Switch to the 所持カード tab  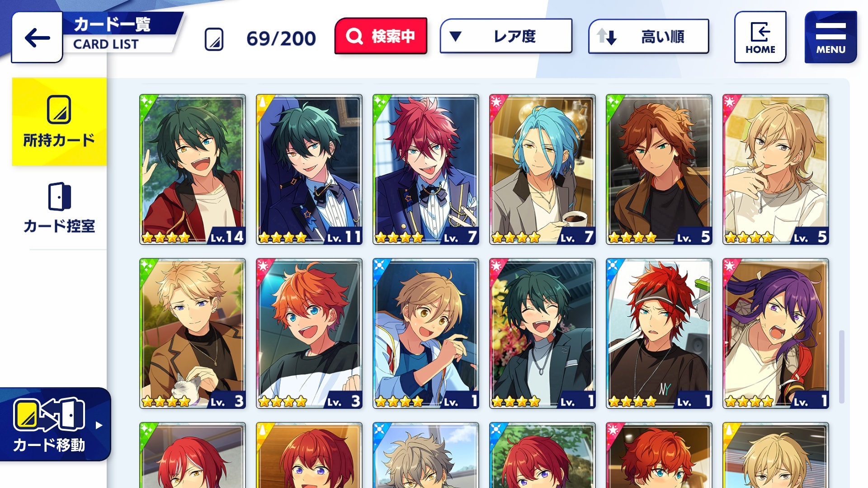59,122
